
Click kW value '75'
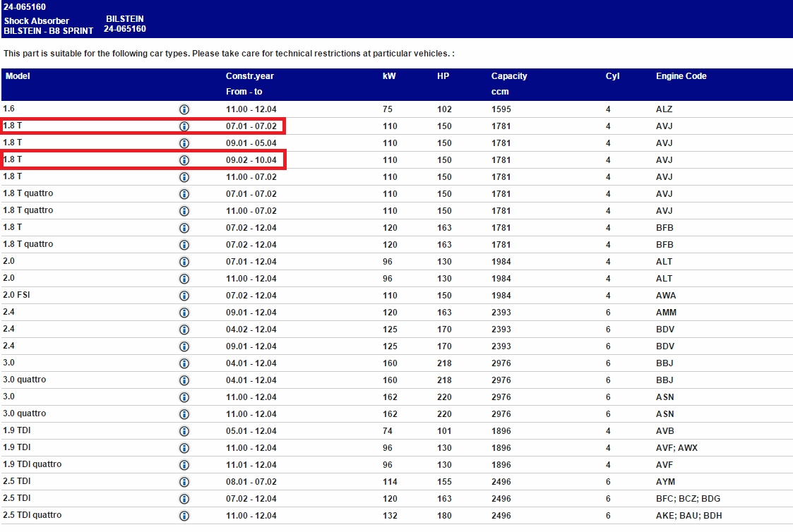coord(388,109)
